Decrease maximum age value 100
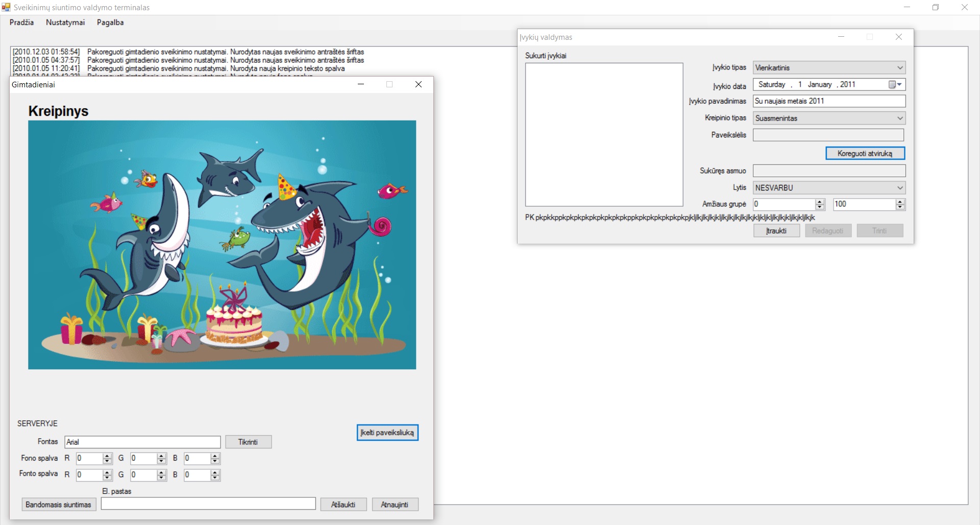The height and width of the screenshot is (525, 980). point(900,207)
